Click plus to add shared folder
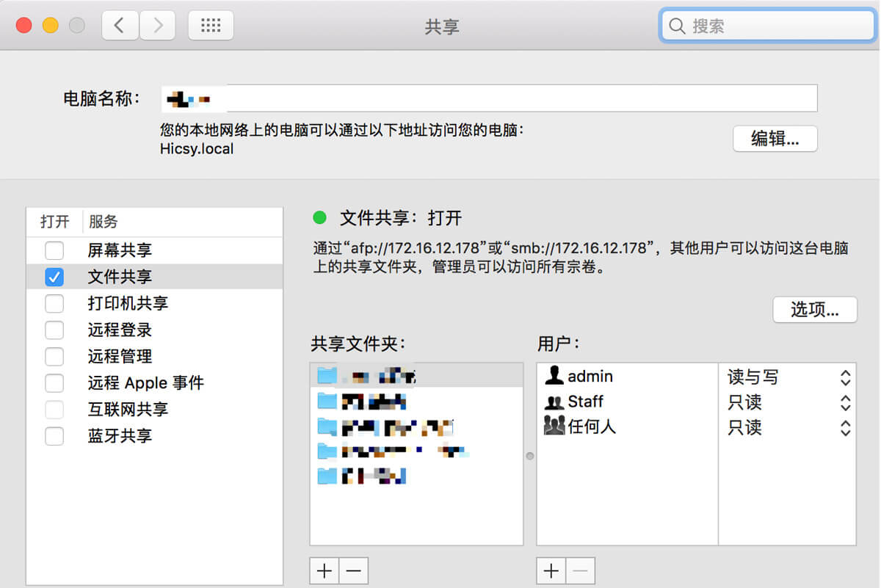Image resolution: width=881 pixels, height=588 pixels. 325,570
